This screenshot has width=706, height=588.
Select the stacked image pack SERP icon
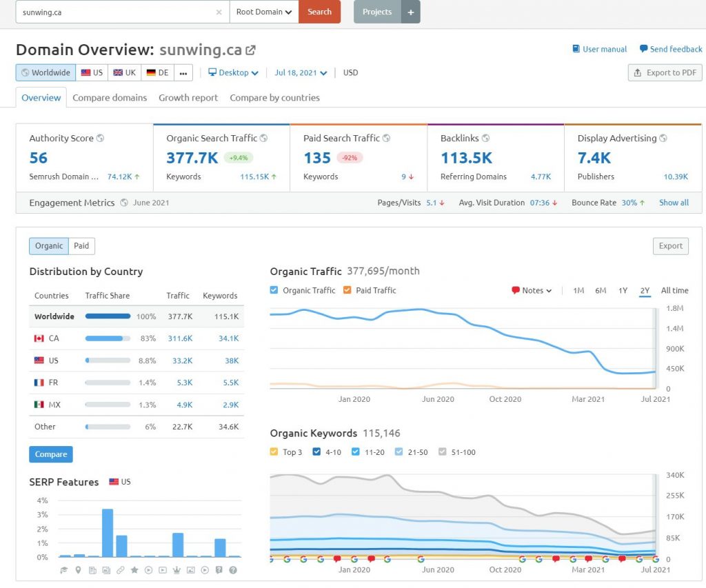(x=106, y=570)
